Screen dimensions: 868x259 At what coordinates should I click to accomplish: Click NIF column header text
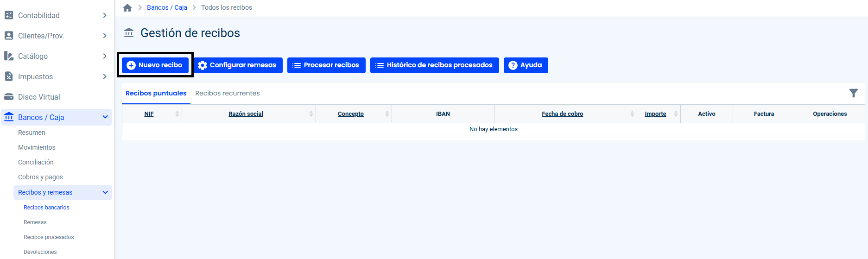[149, 114]
